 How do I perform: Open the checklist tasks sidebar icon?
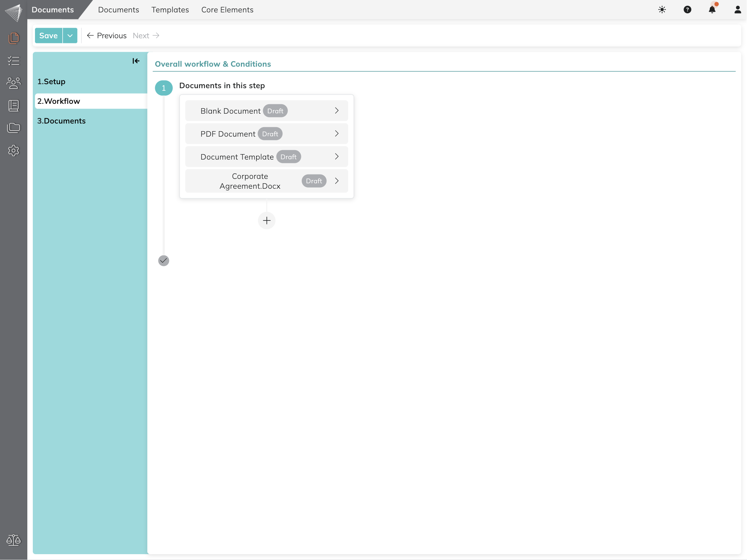pyautogui.click(x=13, y=60)
